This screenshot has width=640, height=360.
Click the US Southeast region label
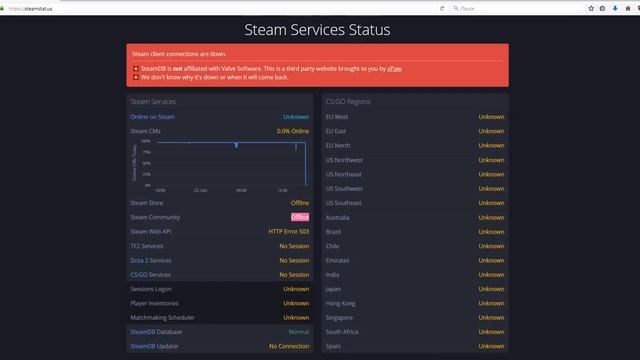click(343, 203)
